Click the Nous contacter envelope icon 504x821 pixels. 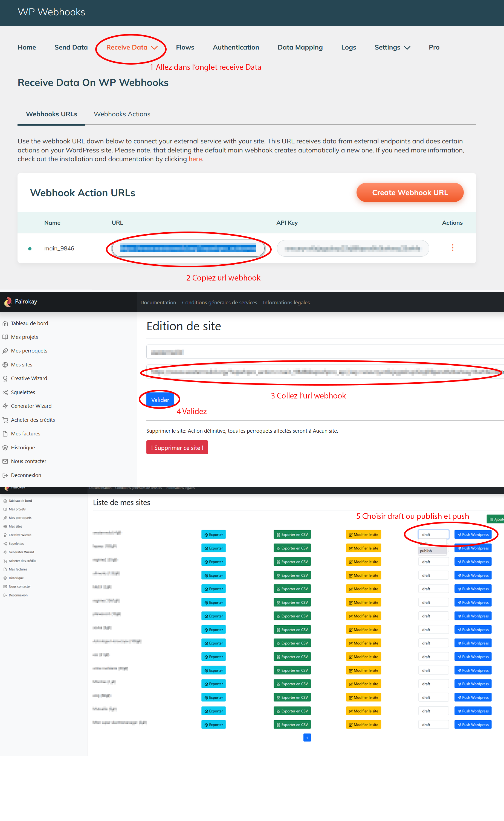5,461
